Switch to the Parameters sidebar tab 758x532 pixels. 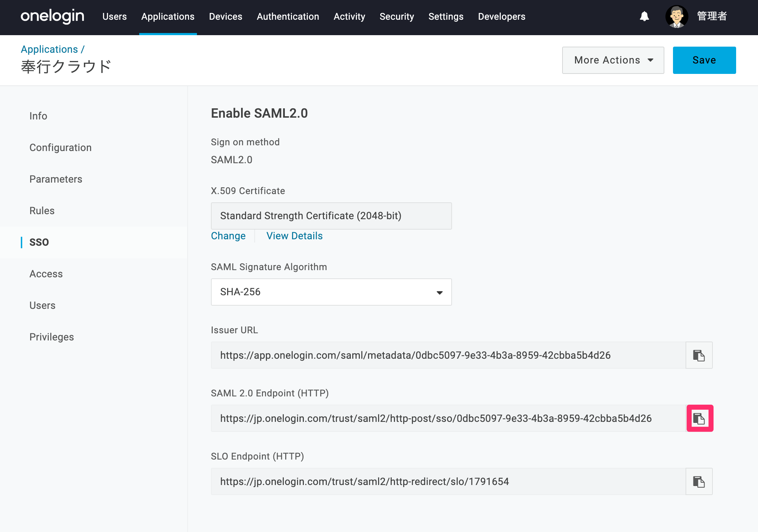[x=56, y=179]
